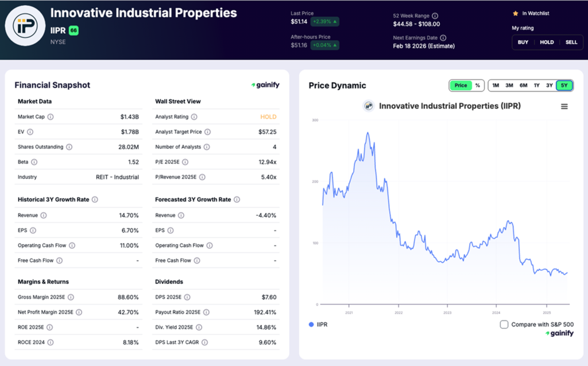Select the 1Y time range
The image size is (588, 366).
pyautogui.click(x=537, y=85)
